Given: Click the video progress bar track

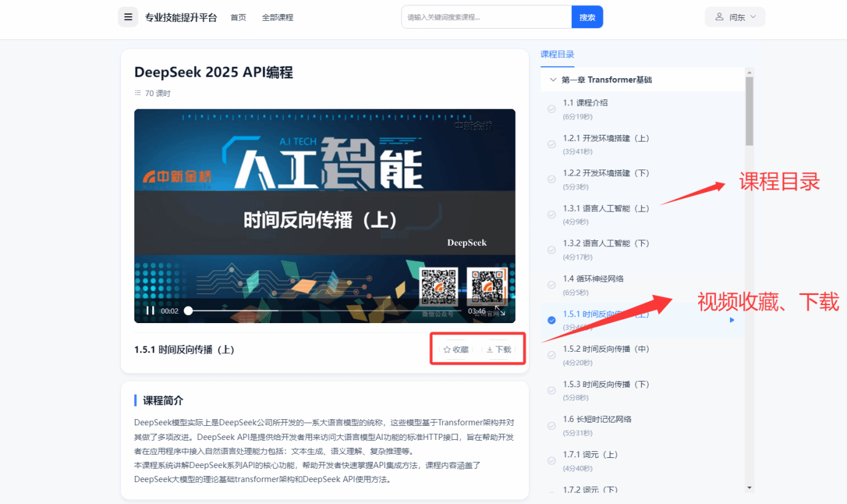Looking at the screenshot, I should (321, 310).
